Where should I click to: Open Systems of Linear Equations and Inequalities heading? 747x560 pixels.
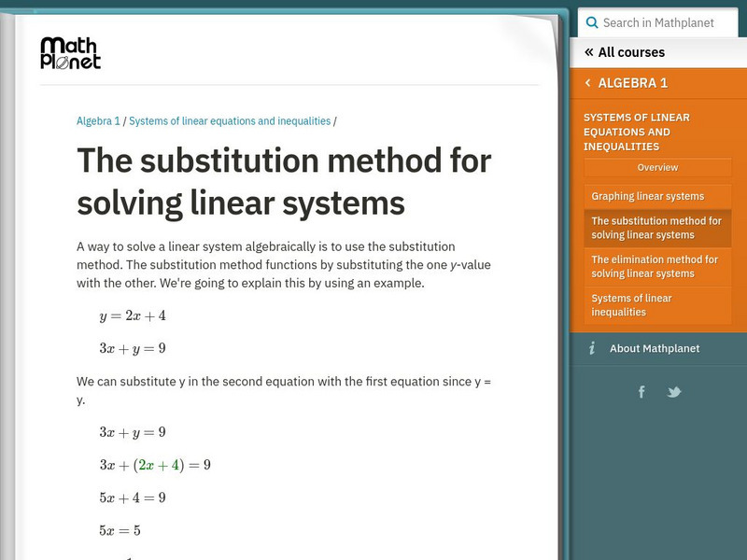click(637, 132)
